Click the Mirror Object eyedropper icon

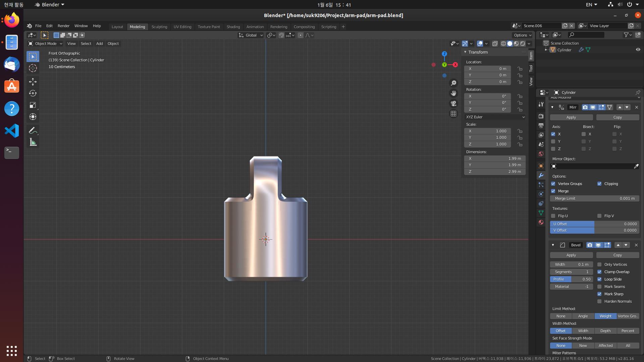pos(636,166)
